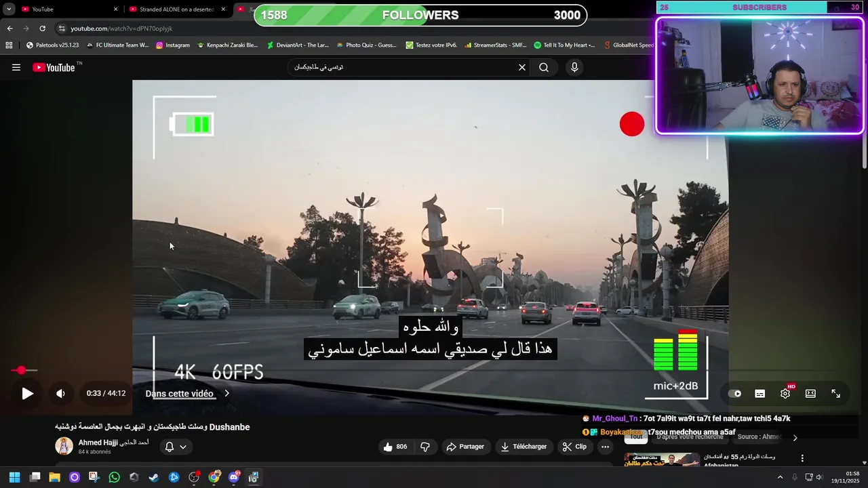Open the apps grid in bookmarks bar
Screen dimensions: 868x488
[9, 45]
